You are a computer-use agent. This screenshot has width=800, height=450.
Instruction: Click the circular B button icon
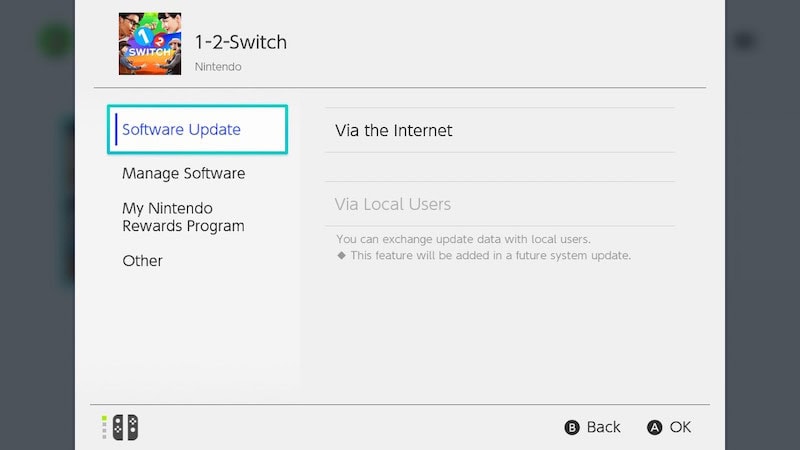572,427
